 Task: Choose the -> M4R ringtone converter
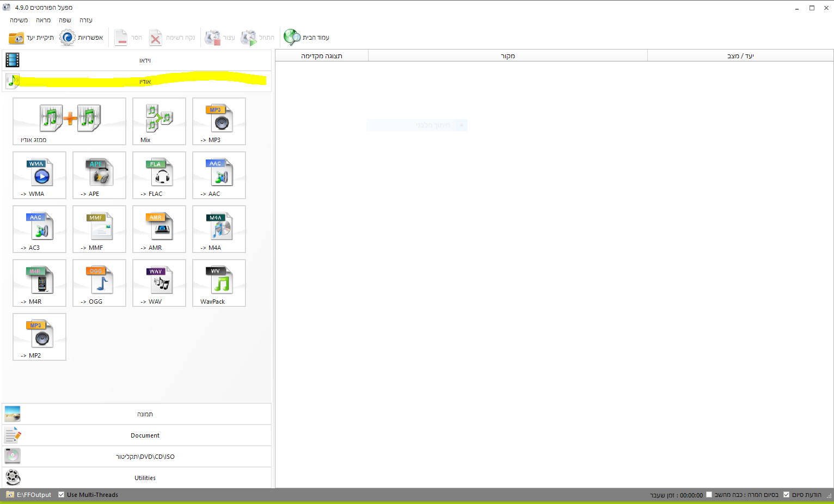tap(39, 283)
